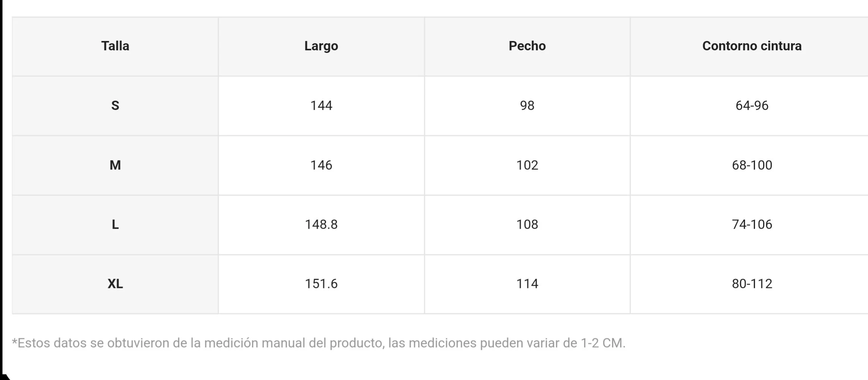Viewport: 868px width, 380px height.
Task: Select the size M row label
Action: tap(115, 165)
